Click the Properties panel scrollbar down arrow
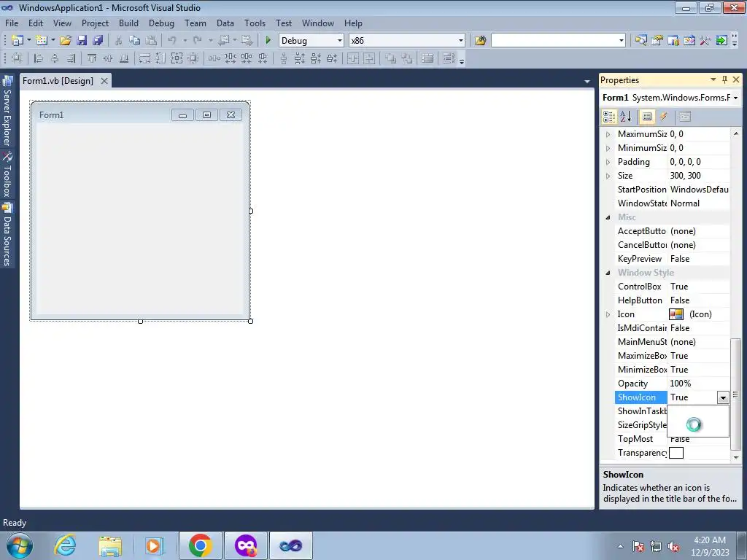Image resolution: width=747 pixels, height=560 pixels. tap(736, 457)
